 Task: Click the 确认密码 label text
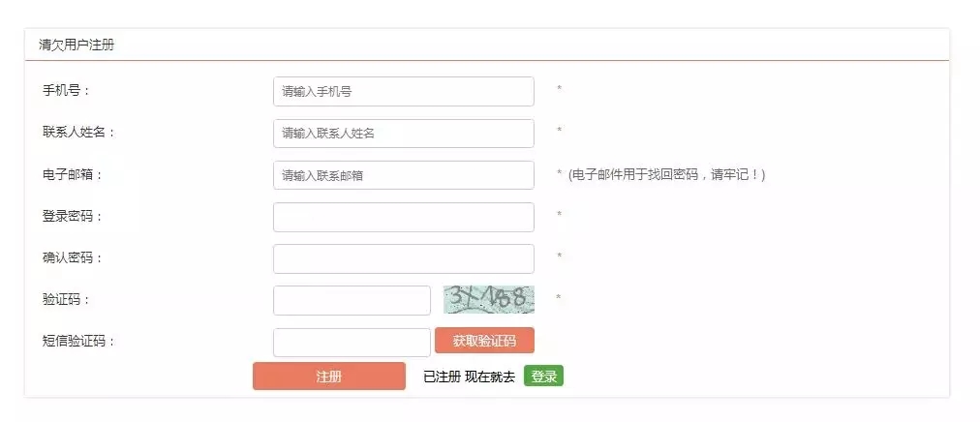coord(73,257)
